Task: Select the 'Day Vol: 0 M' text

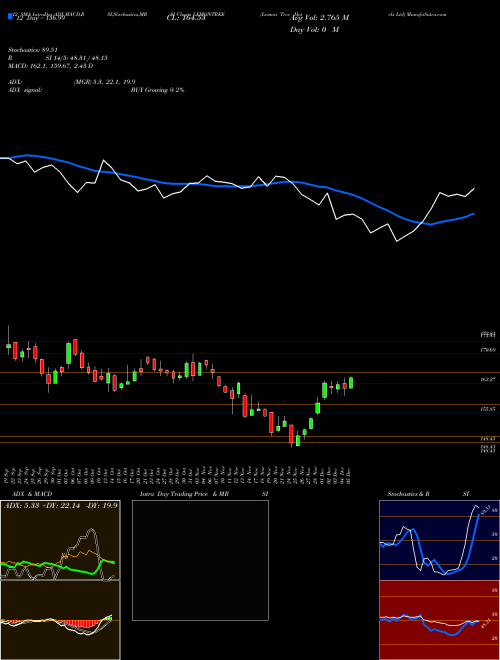Action: (314, 30)
